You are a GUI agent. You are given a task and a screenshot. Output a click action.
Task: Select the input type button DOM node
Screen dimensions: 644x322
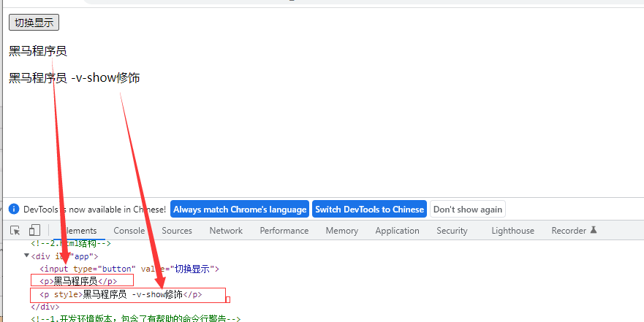point(129,269)
